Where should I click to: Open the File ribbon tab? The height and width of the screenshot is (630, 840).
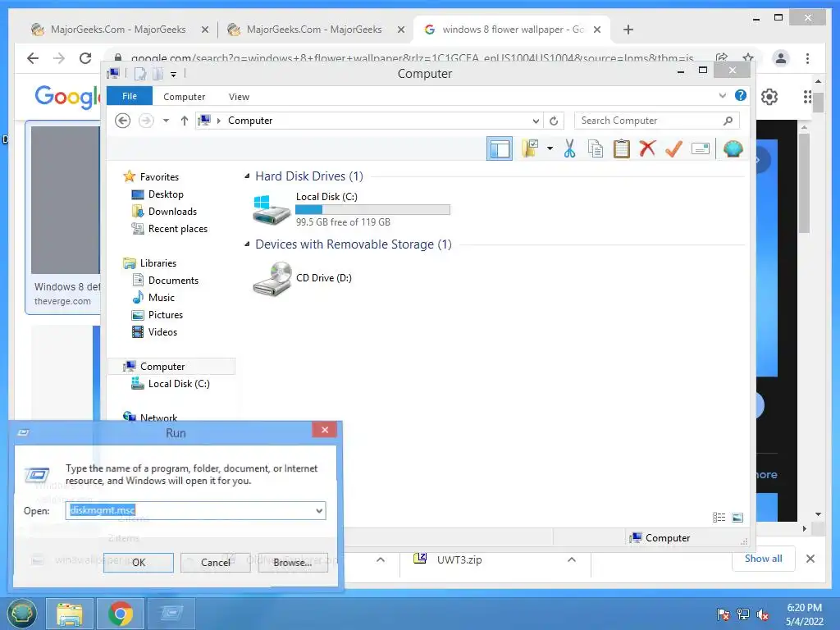tap(130, 97)
